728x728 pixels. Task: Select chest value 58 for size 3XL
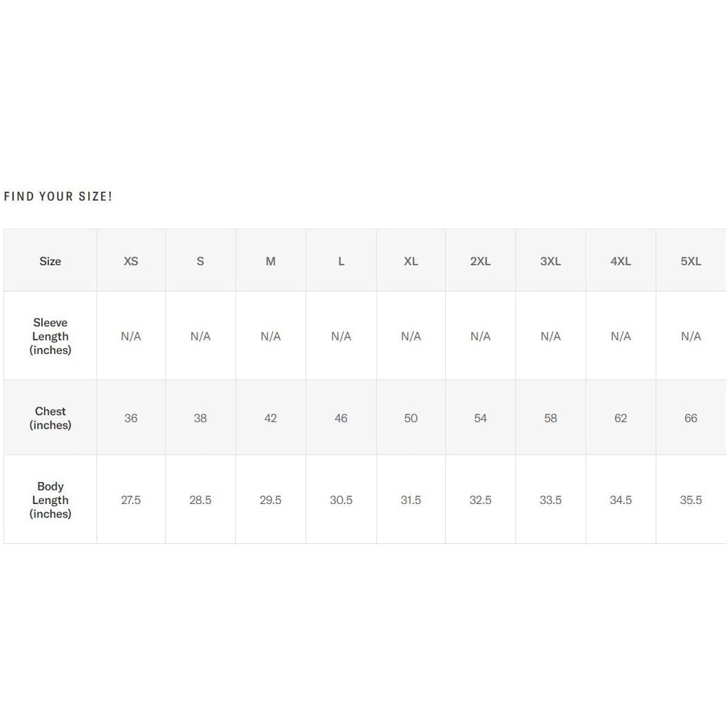551,418
